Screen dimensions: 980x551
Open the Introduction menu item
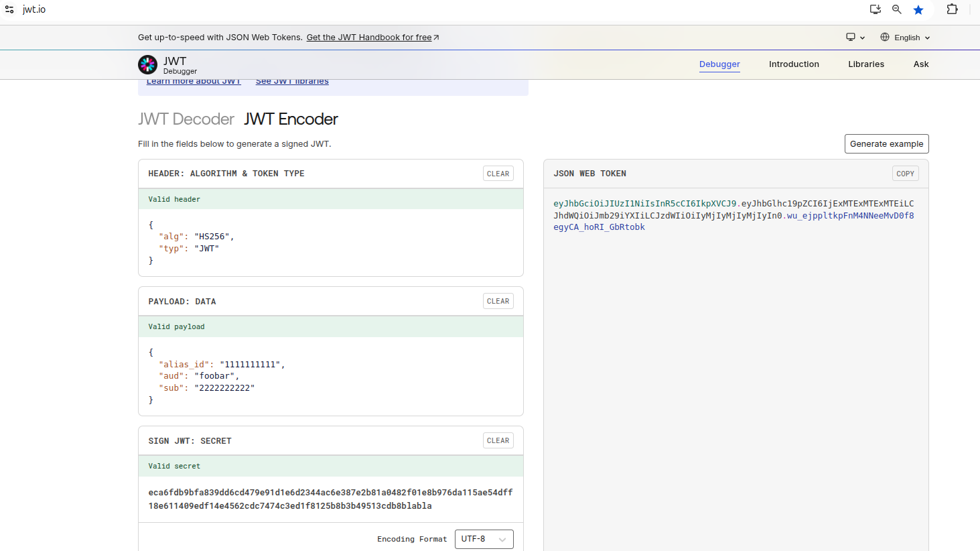[x=794, y=64]
